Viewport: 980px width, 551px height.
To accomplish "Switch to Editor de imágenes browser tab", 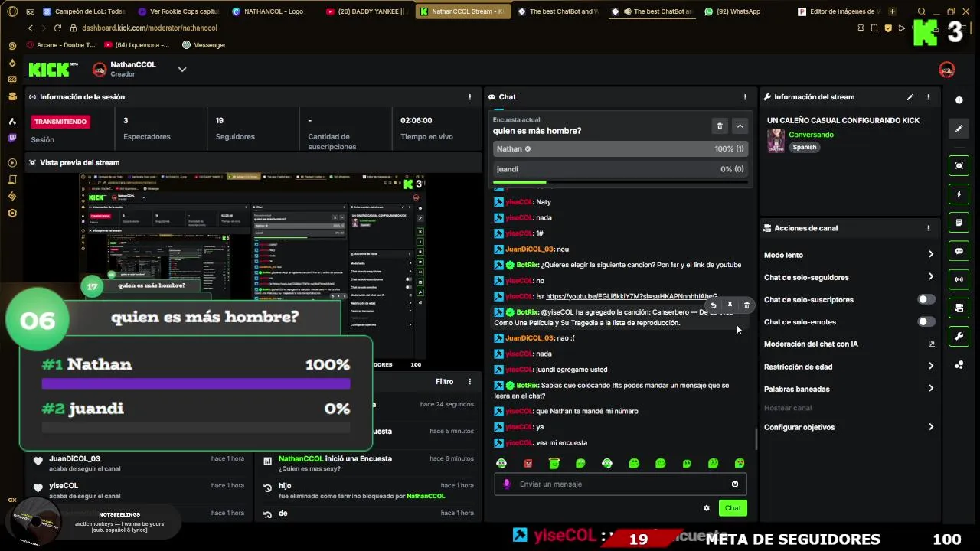I will tap(838, 11).
